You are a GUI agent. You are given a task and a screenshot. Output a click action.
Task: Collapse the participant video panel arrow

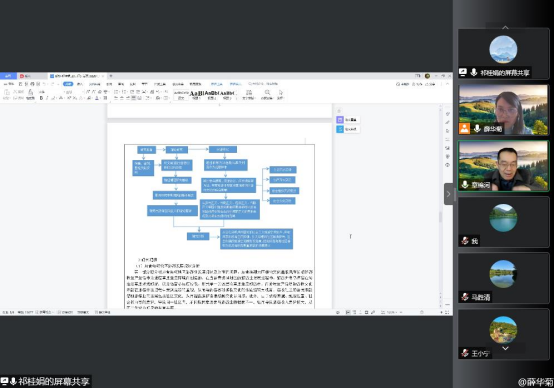click(x=448, y=194)
